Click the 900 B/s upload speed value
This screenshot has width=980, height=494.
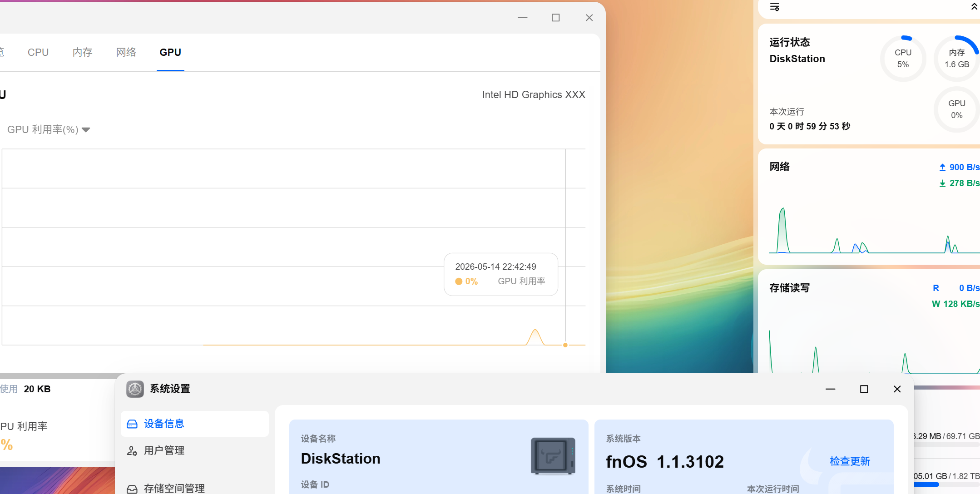pos(965,167)
